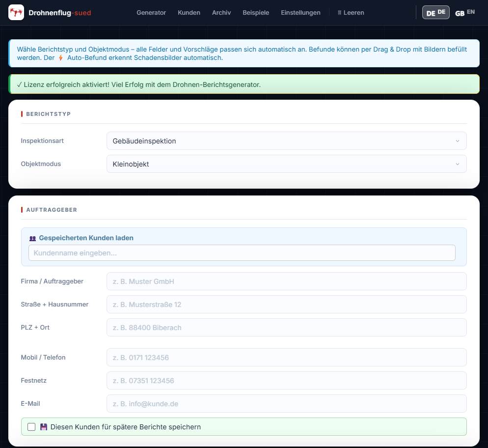
Task: Switch language to German DE flag button
Action: [x=435, y=13]
